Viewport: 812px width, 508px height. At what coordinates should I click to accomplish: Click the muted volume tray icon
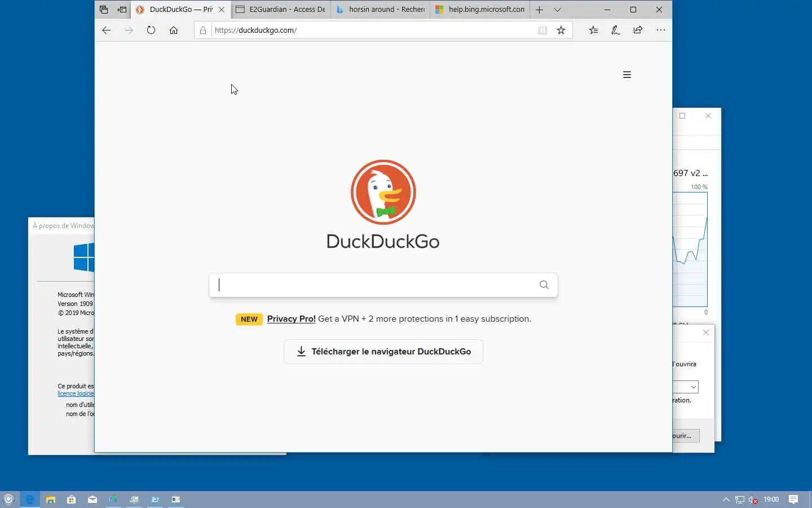coord(753,500)
